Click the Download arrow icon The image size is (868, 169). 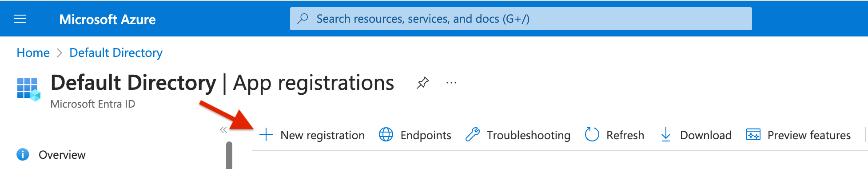(x=665, y=134)
